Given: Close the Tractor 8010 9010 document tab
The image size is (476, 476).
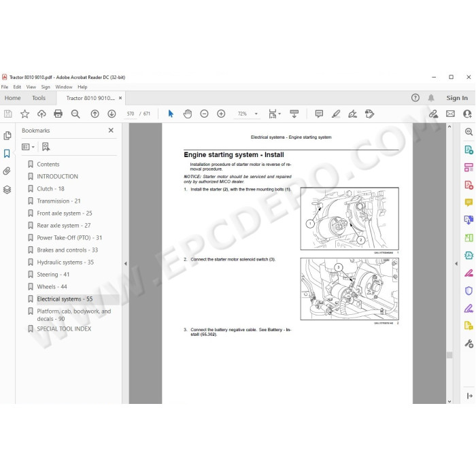Looking at the screenshot, I should tap(120, 98).
